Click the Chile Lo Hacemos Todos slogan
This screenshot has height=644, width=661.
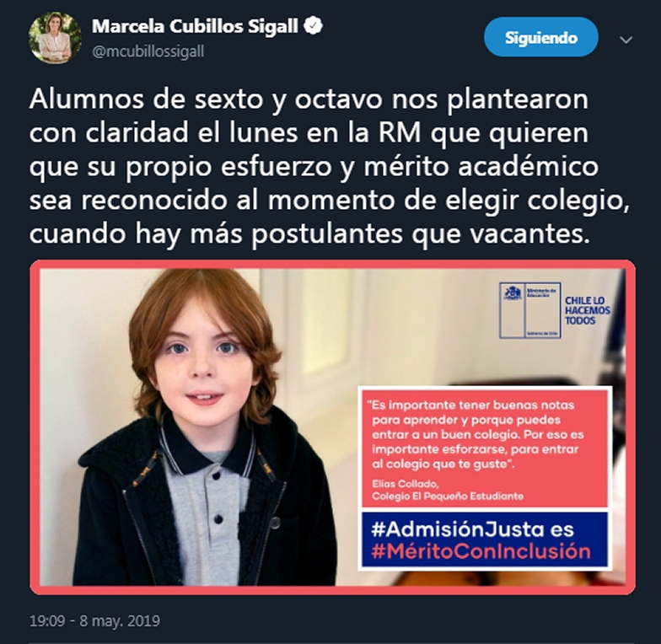tap(587, 310)
